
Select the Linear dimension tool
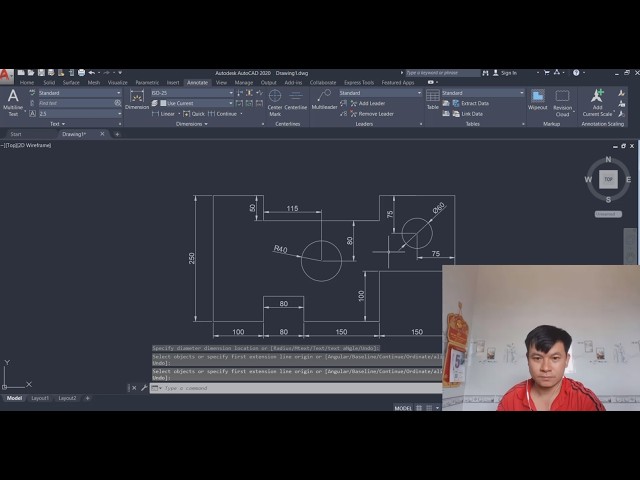point(164,114)
